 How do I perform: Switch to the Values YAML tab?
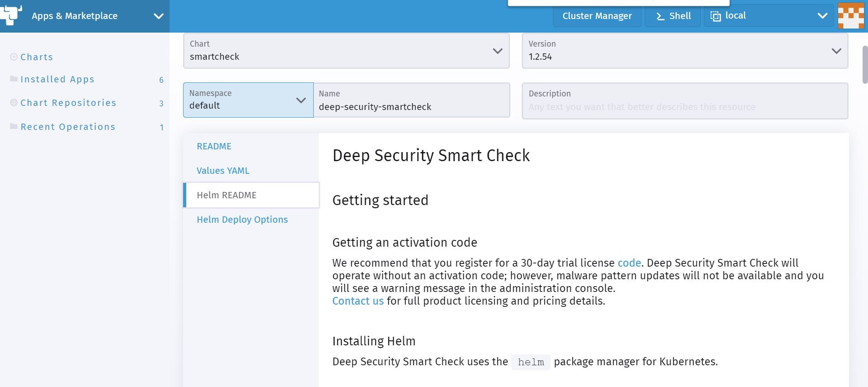tap(223, 171)
